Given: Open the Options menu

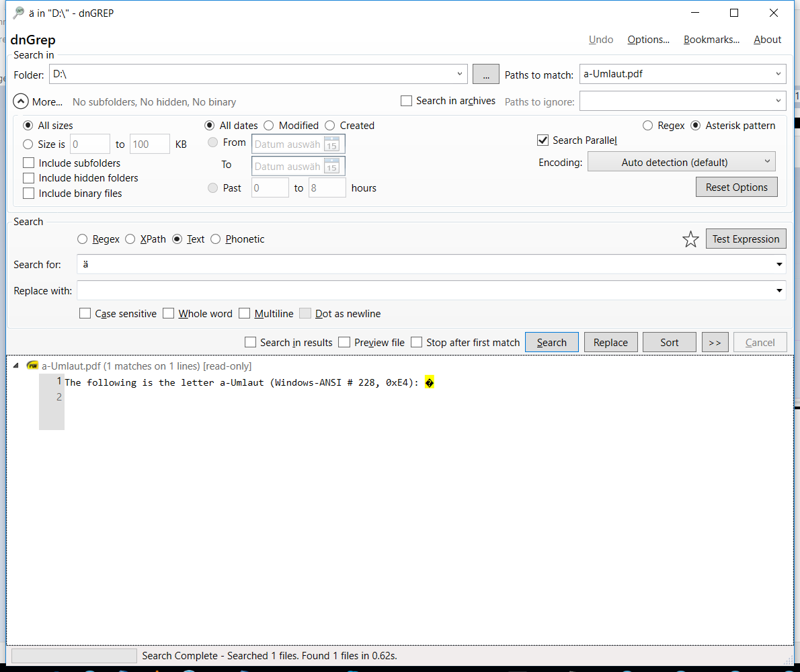Looking at the screenshot, I should coord(647,40).
